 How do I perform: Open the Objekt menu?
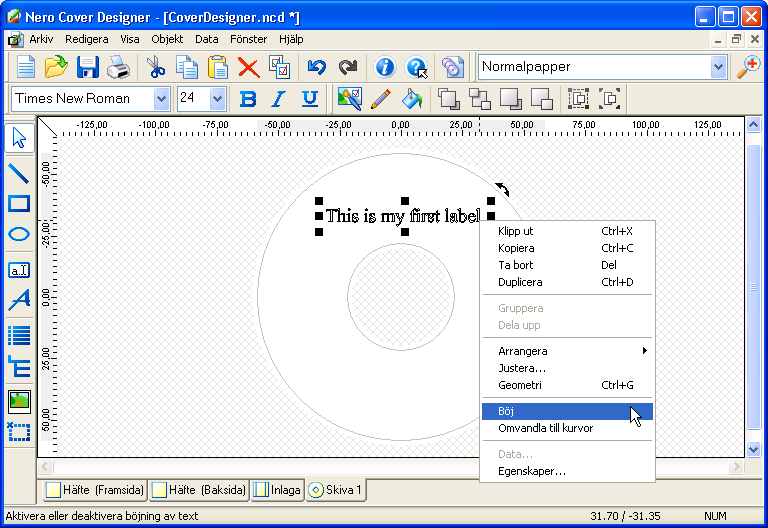167,39
